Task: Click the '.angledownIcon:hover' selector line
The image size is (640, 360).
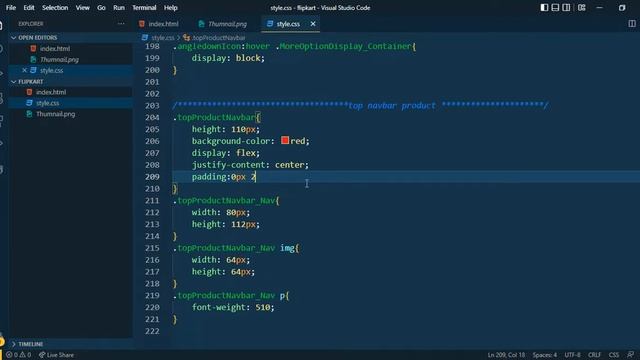Action: tap(294, 46)
